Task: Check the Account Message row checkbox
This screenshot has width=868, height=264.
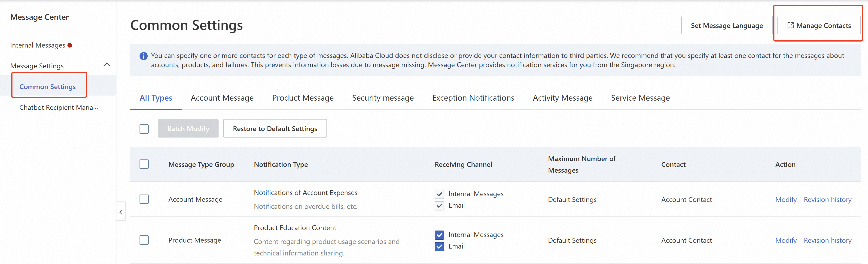Action: 144,199
